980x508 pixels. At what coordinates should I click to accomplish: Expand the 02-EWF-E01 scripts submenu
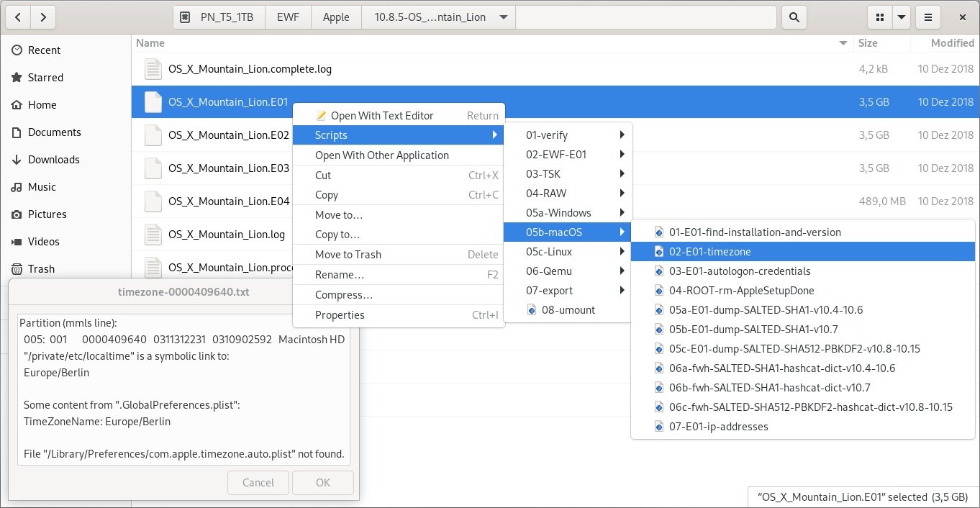[568, 155]
